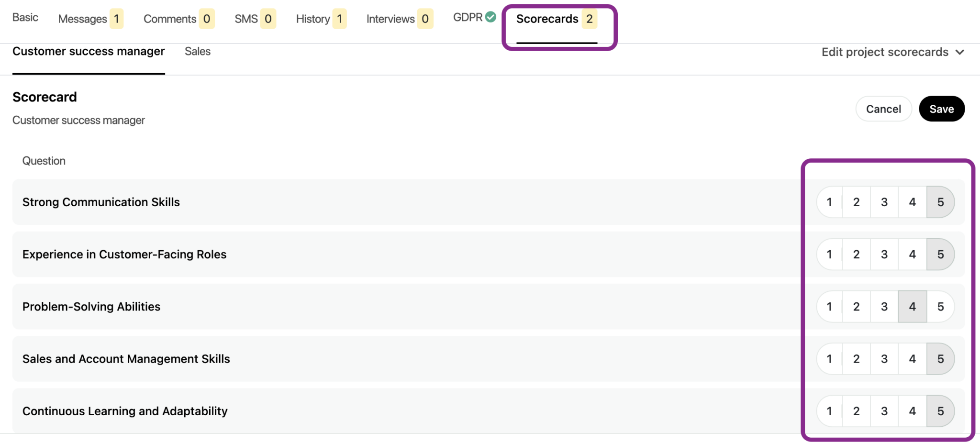Set Continuous Learning and Adaptability to 1
This screenshot has height=443, width=980.
click(x=829, y=411)
